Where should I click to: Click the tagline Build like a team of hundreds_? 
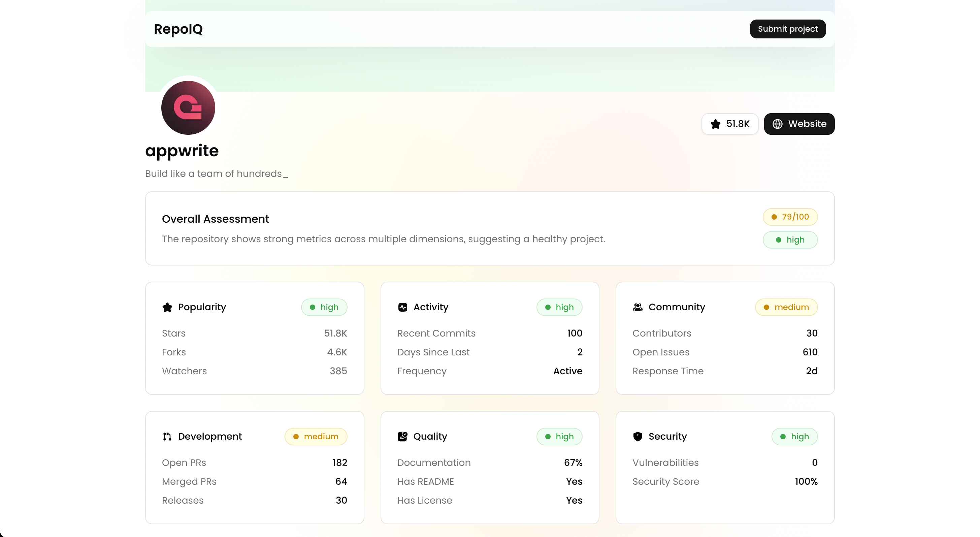pyautogui.click(x=217, y=173)
